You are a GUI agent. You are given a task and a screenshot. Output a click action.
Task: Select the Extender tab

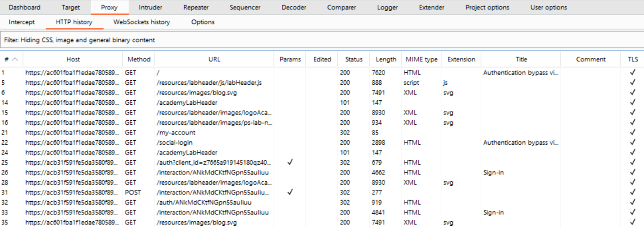click(432, 8)
